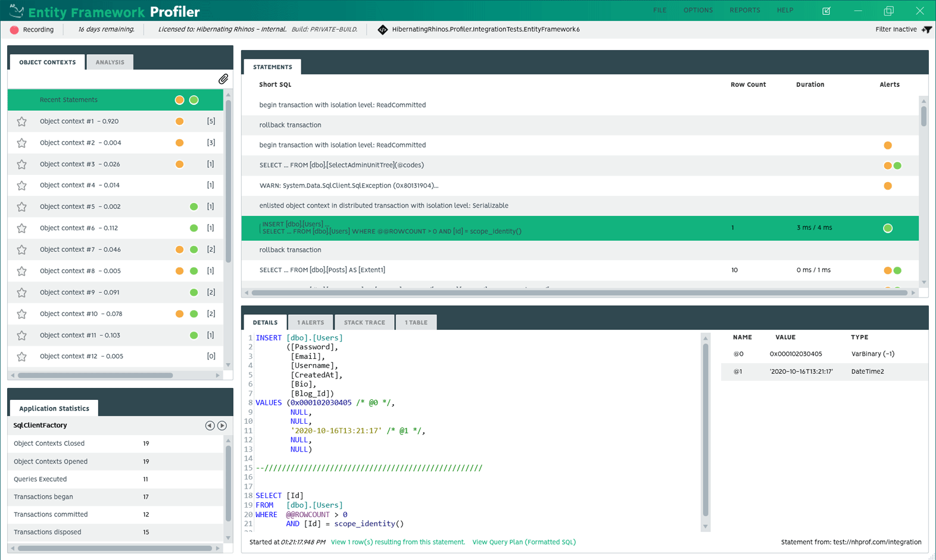Switch to the 1 ALERTS tab
The image size is (936, 560).
(x=311, y=322)
